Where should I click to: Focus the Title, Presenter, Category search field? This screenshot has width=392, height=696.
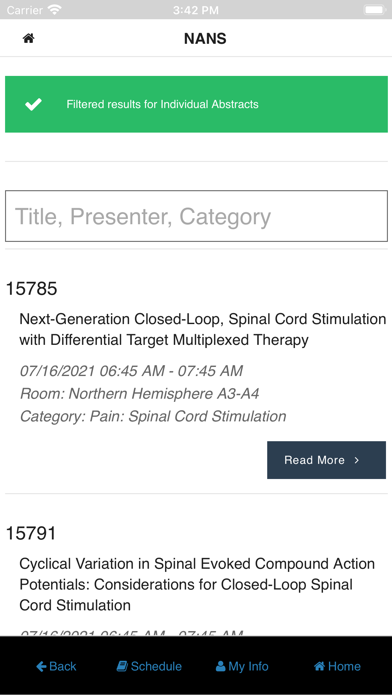(x=196, y=216)
